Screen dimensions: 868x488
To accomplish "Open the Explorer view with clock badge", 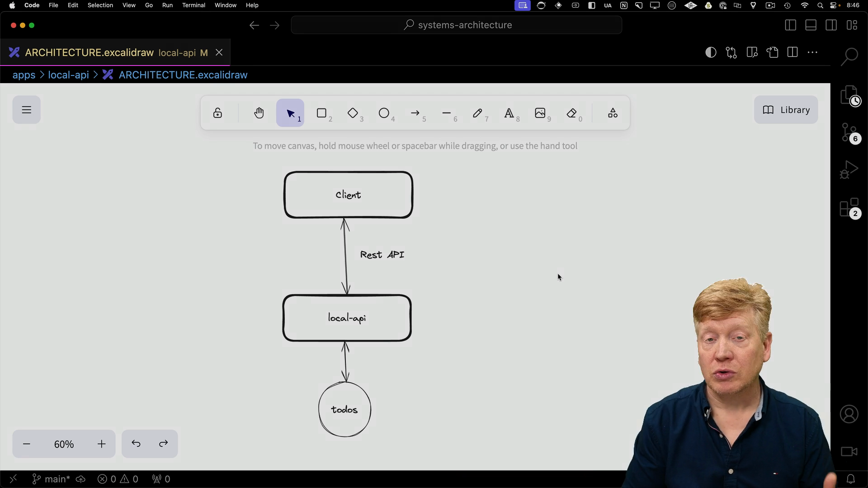I will click(x=850, y=96).
